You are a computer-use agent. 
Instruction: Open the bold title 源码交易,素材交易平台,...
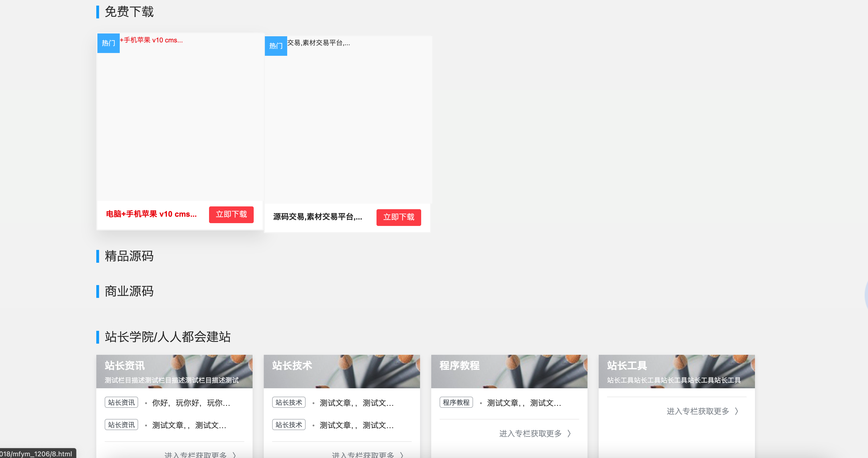[x=318, y=217]
